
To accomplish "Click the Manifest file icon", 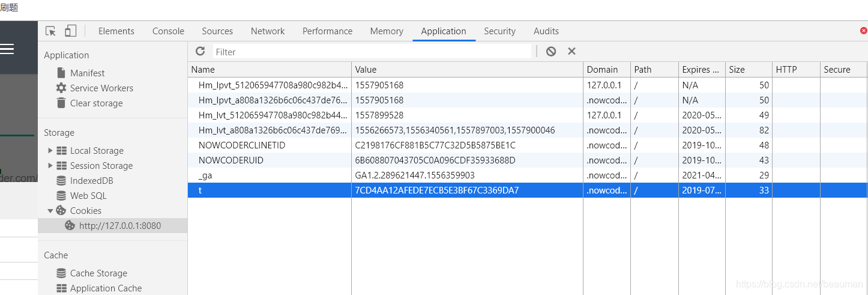I will tap(61, 73).
